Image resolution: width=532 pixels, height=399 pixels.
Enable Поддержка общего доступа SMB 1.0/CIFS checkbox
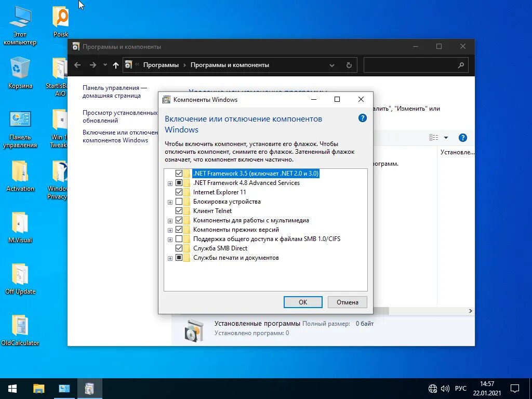[x=179, y=239]
